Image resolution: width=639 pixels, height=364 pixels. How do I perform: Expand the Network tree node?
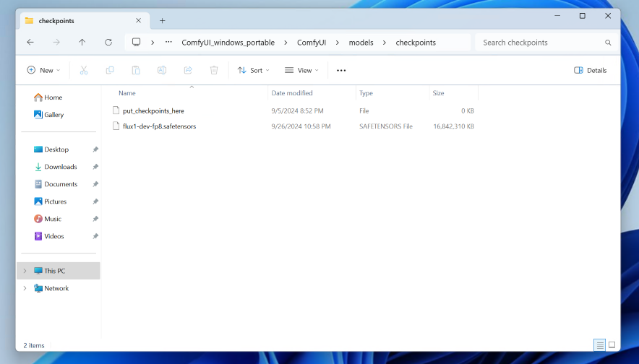[x=25, y=288]
